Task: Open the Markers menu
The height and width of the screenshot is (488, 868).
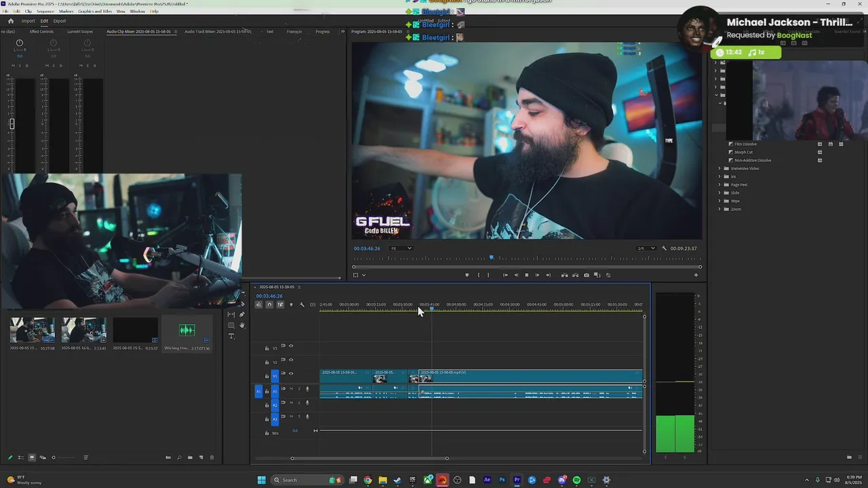Action: [66, 12]
